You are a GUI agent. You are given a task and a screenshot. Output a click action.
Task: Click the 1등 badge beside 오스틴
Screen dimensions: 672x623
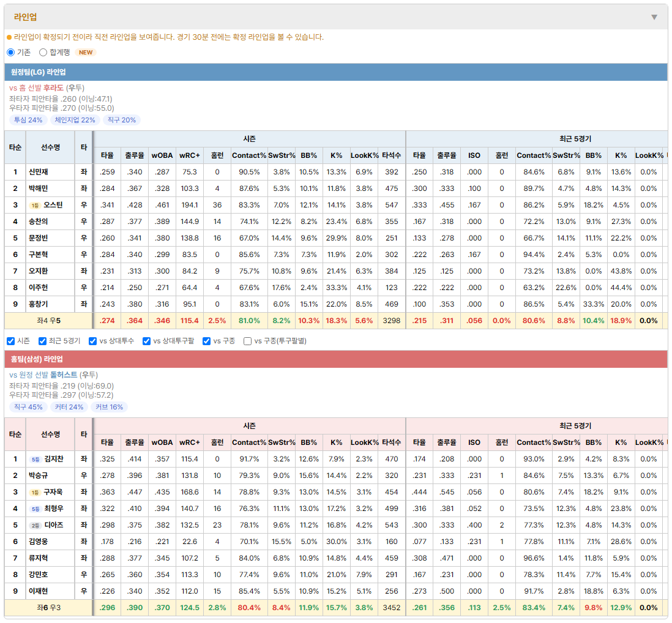(x=35, y=206)
